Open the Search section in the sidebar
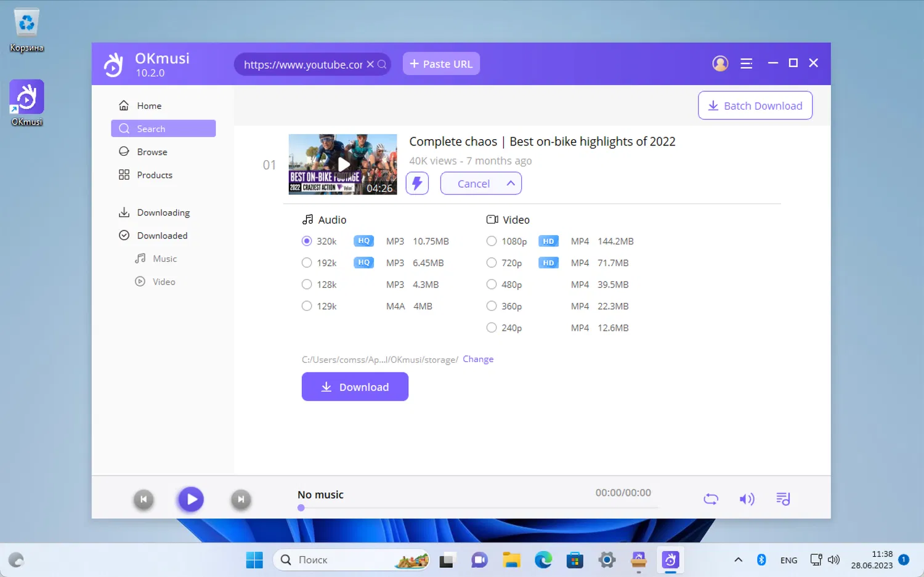This screenshot has width=924, height=577. click(163, 129)
